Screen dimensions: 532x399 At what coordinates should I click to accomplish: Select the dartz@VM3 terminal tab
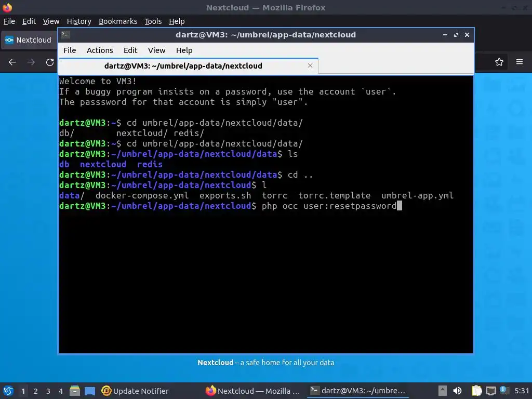(x=188, y=66)
